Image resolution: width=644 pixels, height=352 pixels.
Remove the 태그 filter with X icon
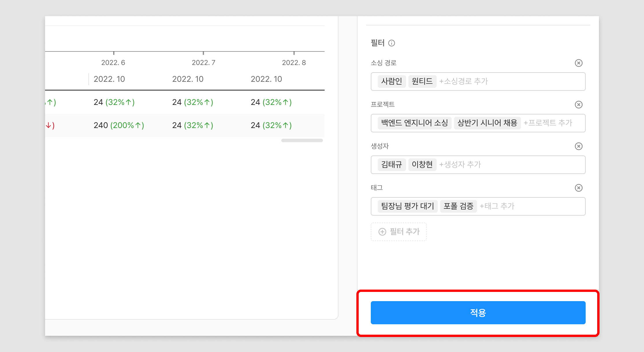tap(578, 188)
